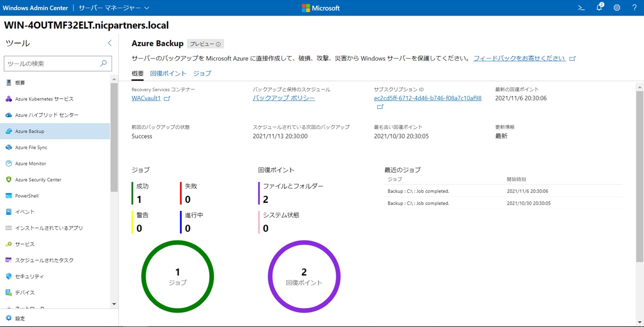Open PowerShell console icon in header
The image size is (644, 327).
point(581,8)
